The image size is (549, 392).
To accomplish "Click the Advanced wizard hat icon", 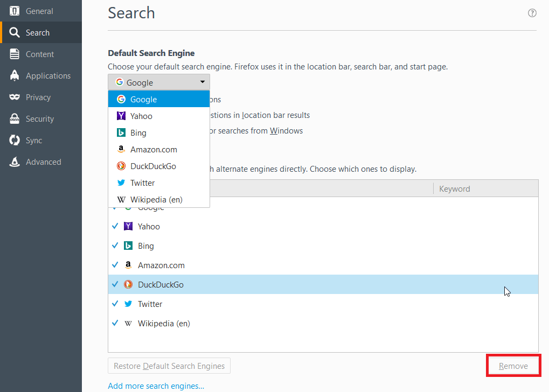I will pyautogui.click(x=15, y=162).
